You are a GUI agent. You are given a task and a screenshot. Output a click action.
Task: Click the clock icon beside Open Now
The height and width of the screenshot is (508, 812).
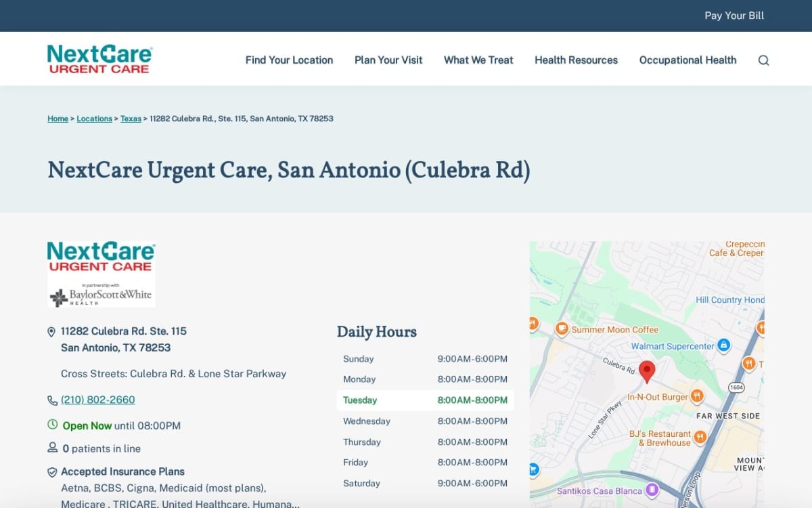pos(53,425)
